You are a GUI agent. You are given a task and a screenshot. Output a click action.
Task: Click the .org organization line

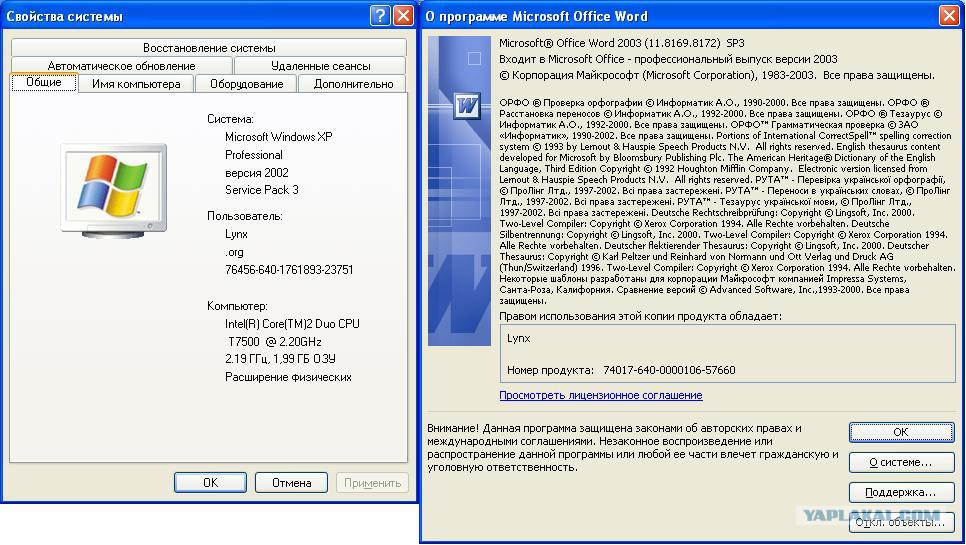234,252
